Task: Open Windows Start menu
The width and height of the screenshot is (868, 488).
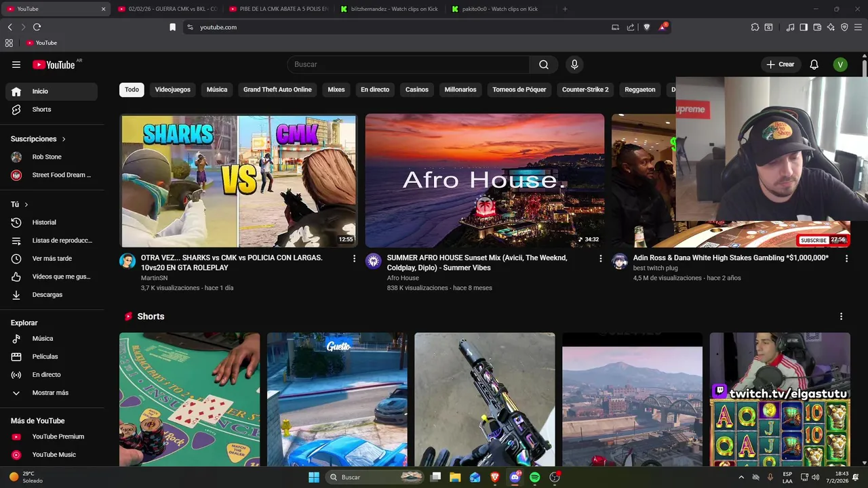Action: point(314,477)
